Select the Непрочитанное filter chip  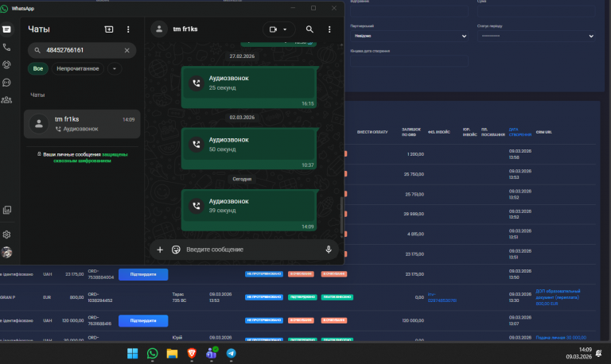coord(77,68)
